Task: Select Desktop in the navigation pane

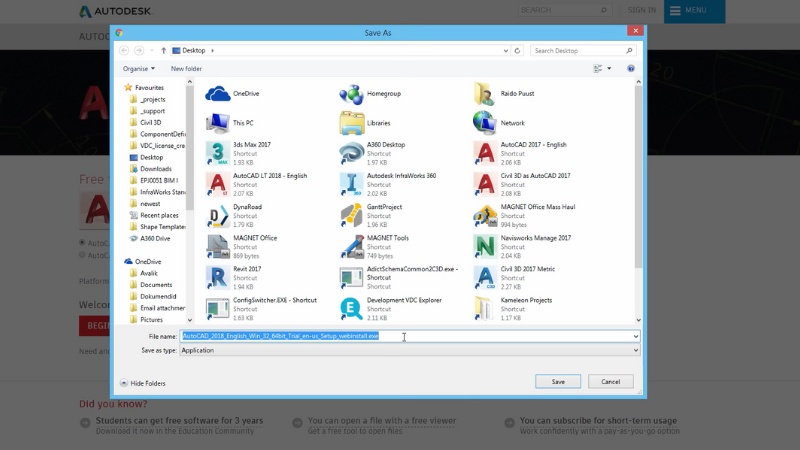Action: [x=151, y=158]
